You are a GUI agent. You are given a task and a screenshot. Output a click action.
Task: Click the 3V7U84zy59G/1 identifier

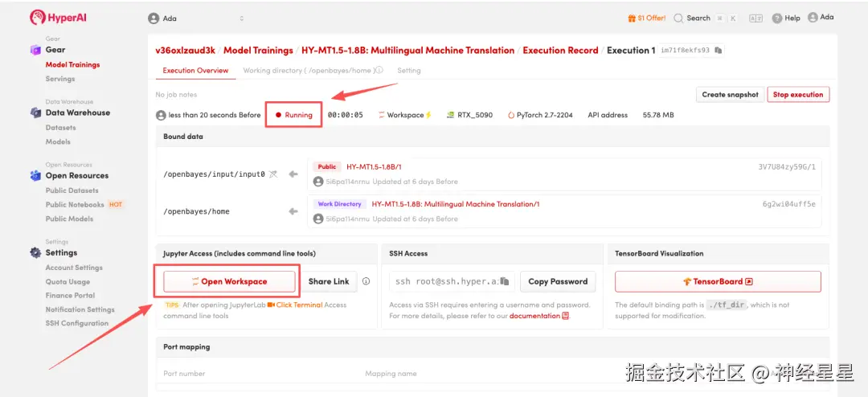(787, 166)
